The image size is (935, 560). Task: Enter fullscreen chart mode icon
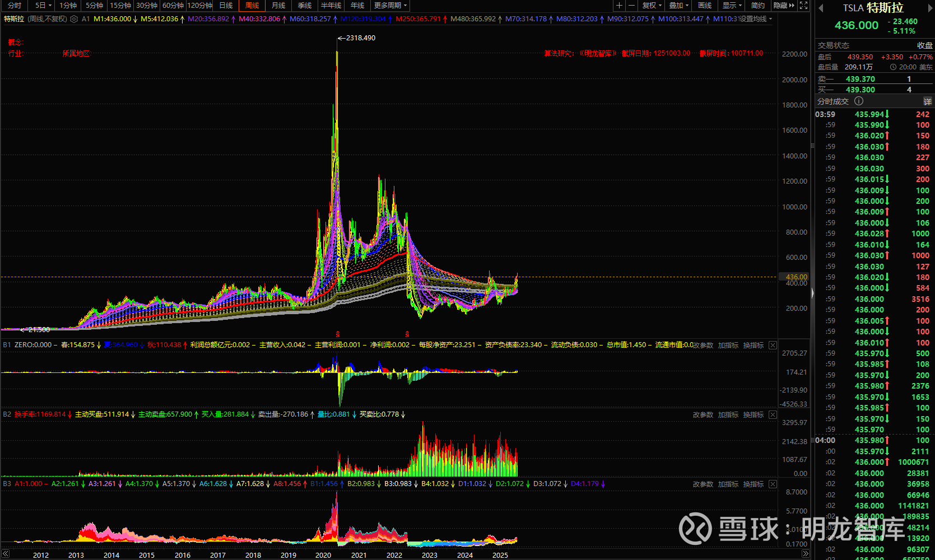tap(803, 6)
